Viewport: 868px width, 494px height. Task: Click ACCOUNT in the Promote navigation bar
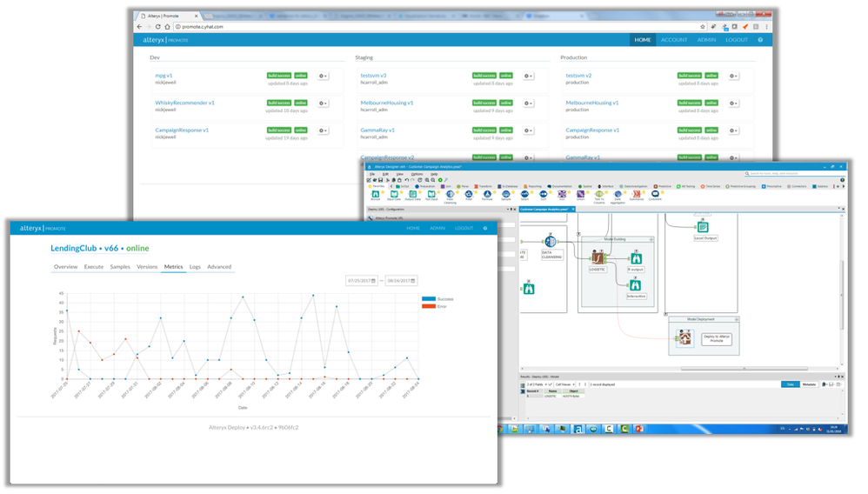[674, 40]
